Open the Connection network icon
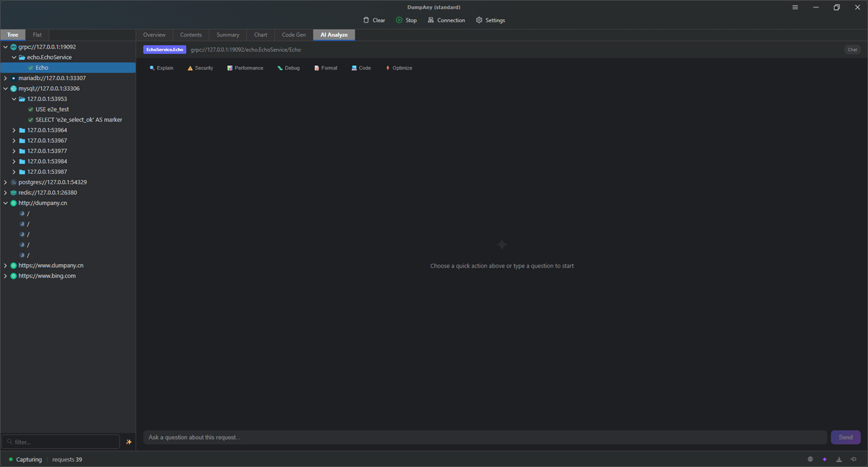Screen dimensions: 868x467 tap(431, 20)
